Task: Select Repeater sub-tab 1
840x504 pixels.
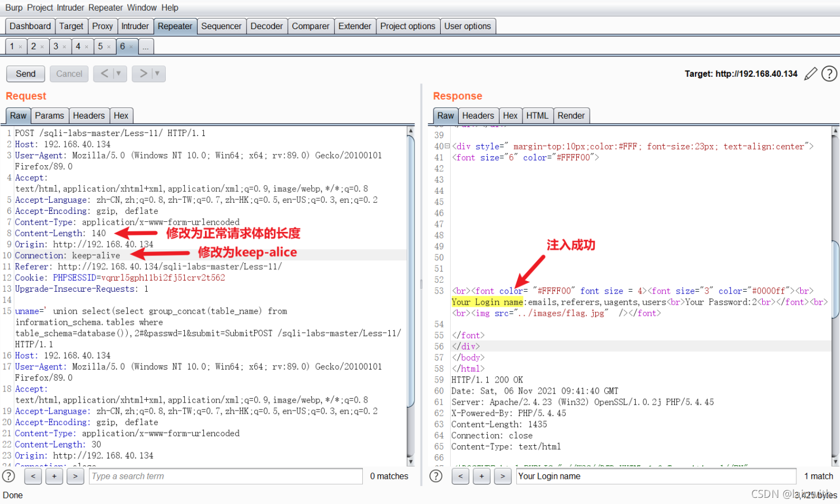Action: (12, 46)
